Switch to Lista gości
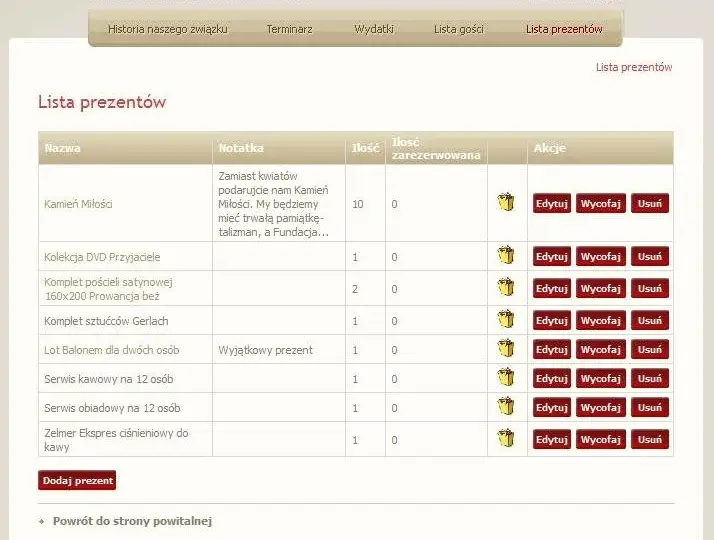This screenshot has height=540, width=714. (459, 29)
